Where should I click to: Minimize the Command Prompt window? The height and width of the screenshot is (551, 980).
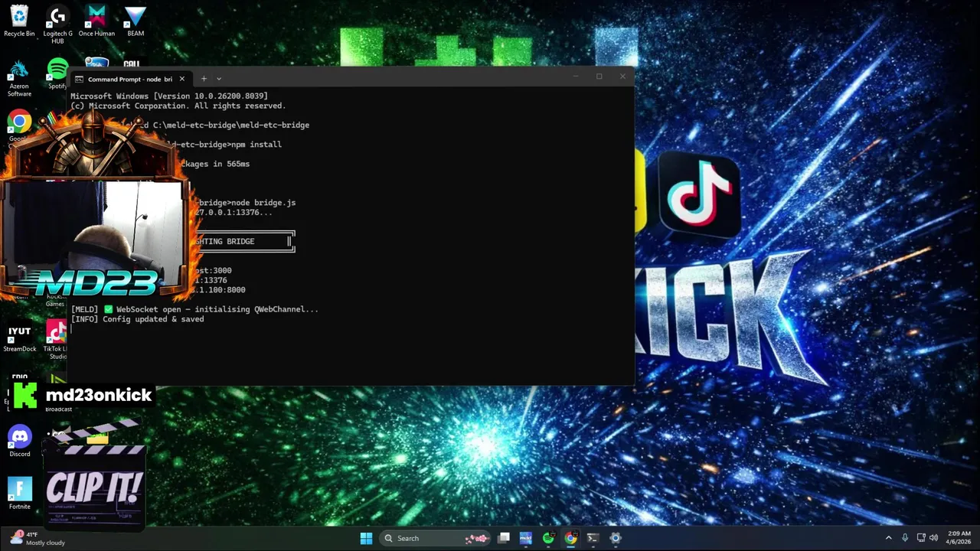pyautogui.click(x=576, y=77)
